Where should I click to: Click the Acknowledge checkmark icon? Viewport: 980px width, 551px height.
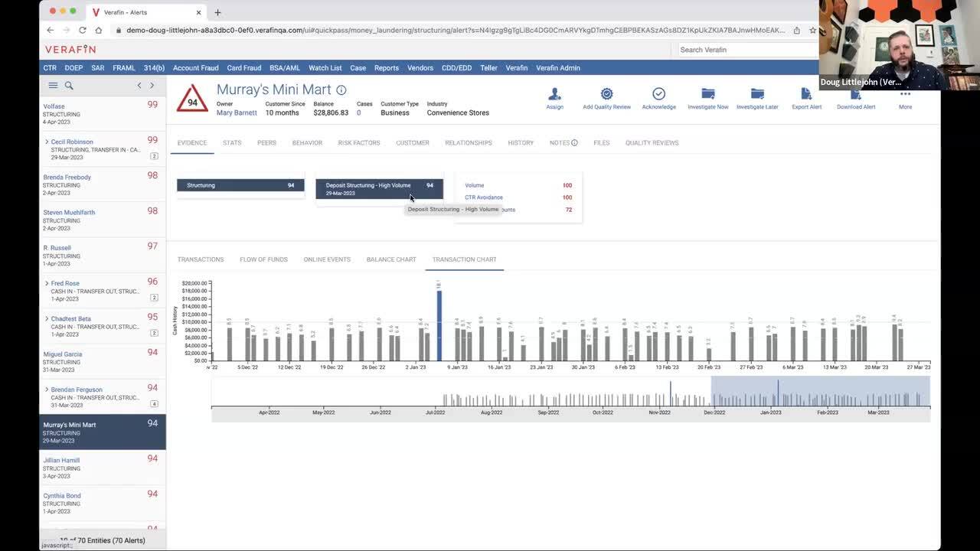tap(658, 94)
